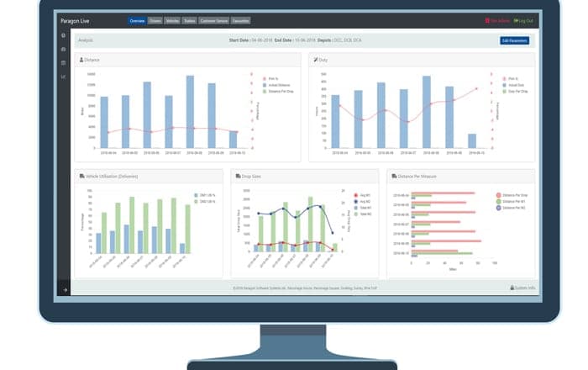The width and height of the screenshot is (588, 370).
Task: Click the person icon in Distance panel header
Action: click(81, 60)
